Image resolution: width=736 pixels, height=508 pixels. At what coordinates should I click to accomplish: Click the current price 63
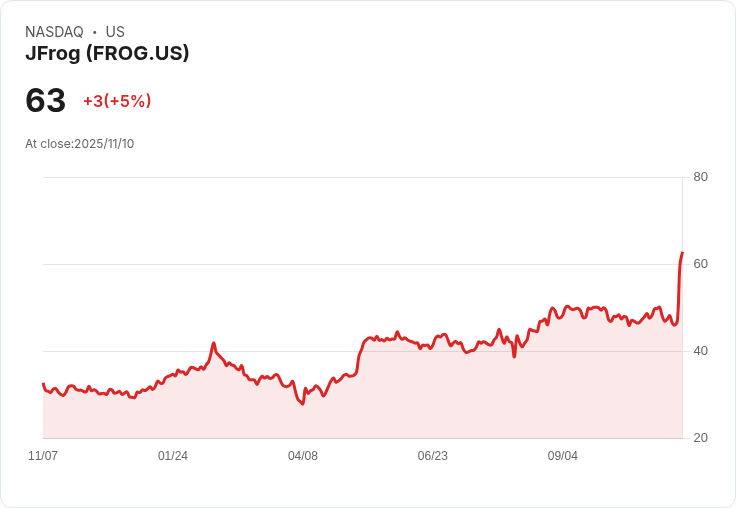point(45,100)
